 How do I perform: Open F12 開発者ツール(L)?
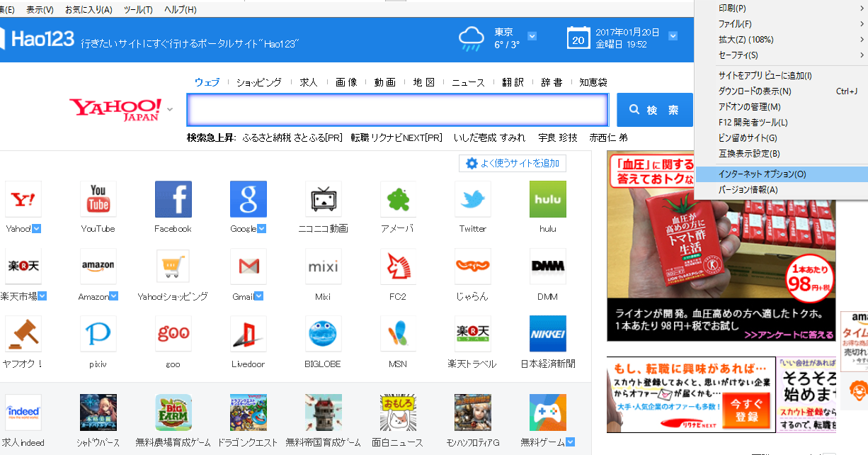tap(782, 123)
